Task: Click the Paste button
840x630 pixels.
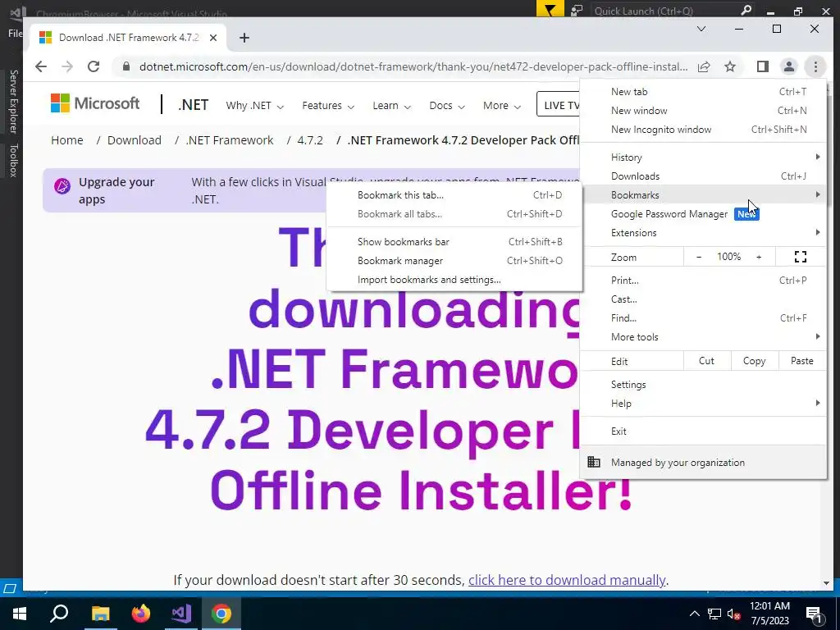Action: pos(802,361)
